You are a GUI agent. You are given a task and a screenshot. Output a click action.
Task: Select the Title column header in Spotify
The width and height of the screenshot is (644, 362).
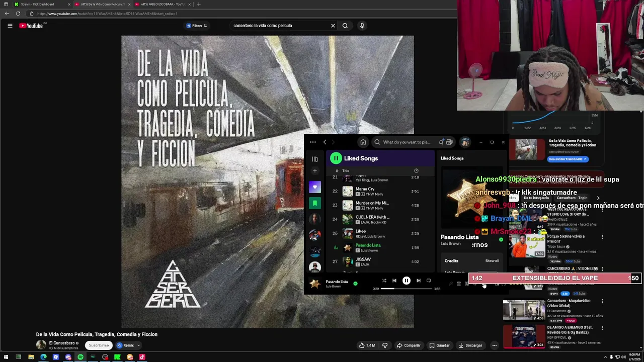[x=346, y=171]
